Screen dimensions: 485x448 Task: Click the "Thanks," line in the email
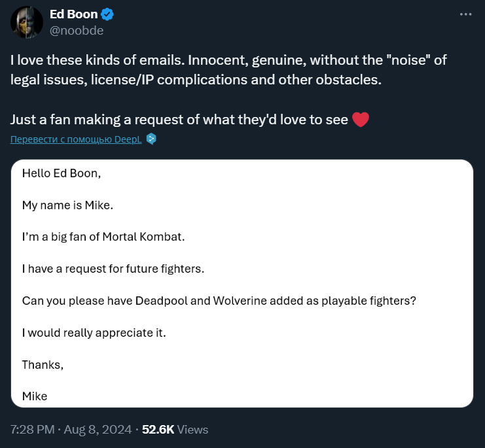click(x=43, y=364)
